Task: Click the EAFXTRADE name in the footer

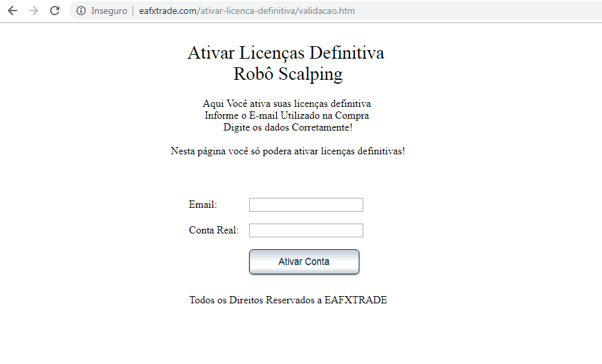Action: (355, 300)
